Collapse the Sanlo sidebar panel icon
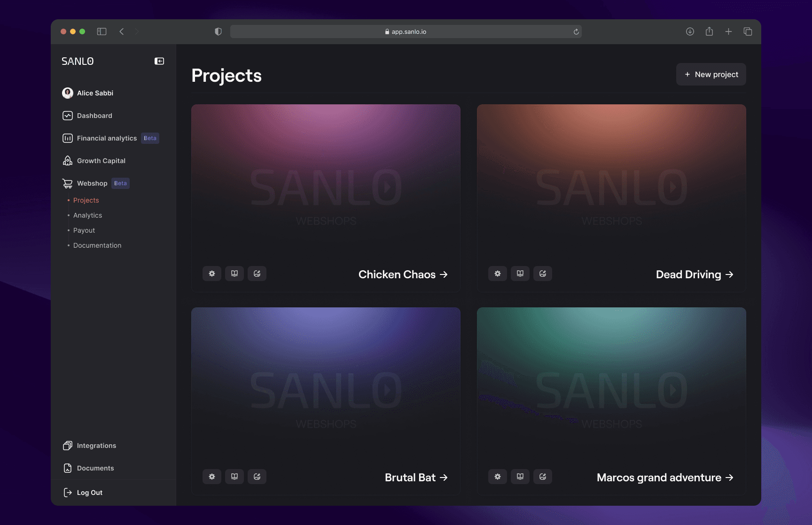 (159, 61)
